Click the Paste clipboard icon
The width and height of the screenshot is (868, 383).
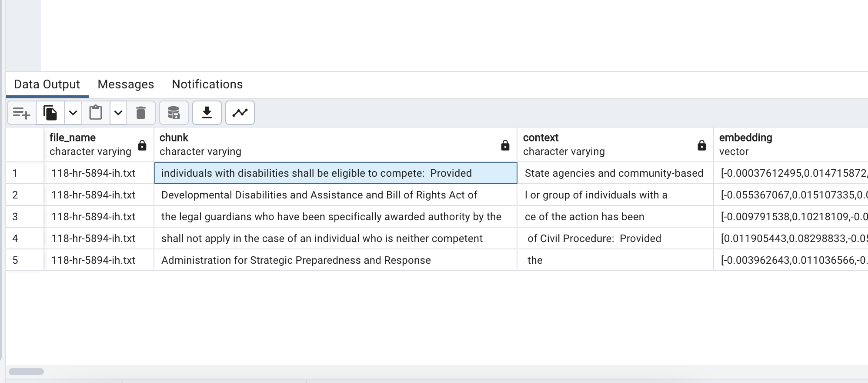tap(96, 113)
